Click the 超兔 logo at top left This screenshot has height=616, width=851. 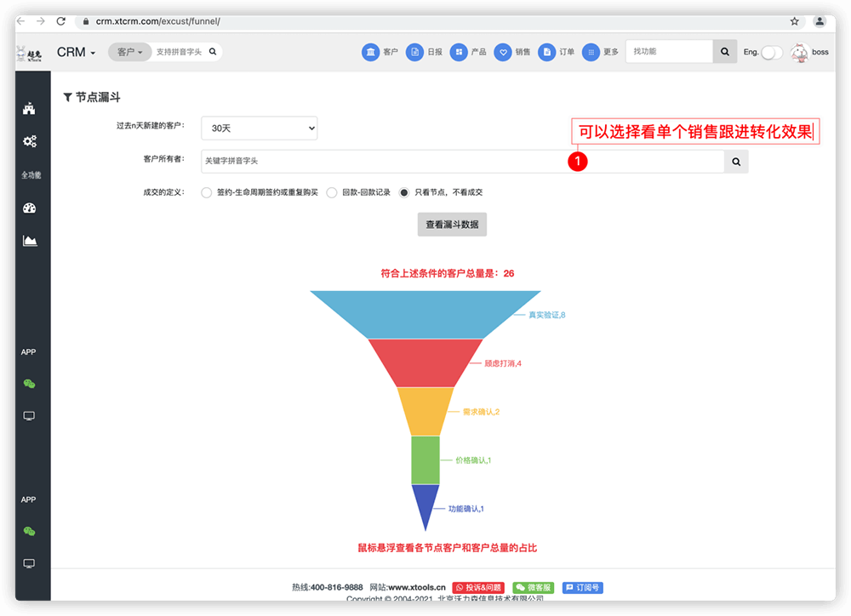click(x=29, y=54)
